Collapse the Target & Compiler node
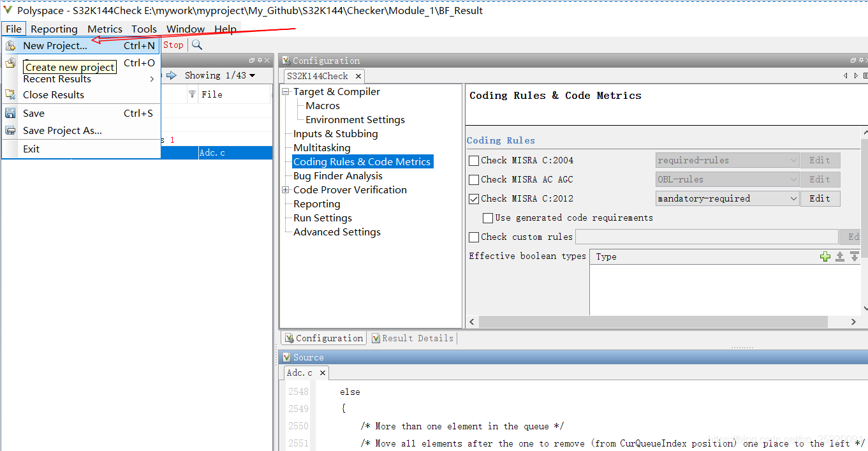 [x=286, y=92]
